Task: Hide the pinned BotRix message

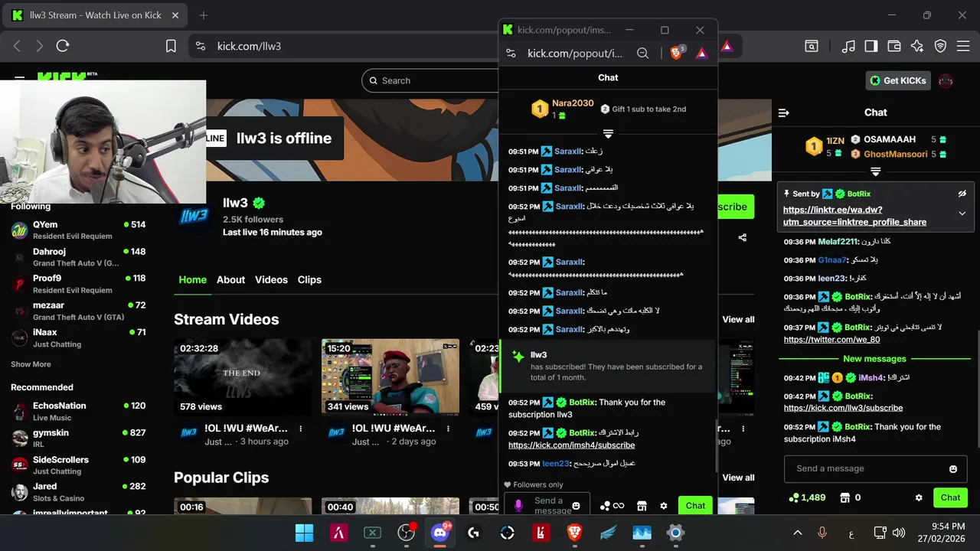Action: coord(962,194)
